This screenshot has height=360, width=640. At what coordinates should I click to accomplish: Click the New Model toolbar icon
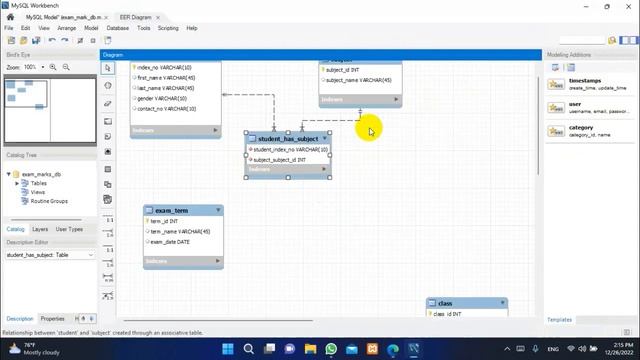[x=11, y=40]
